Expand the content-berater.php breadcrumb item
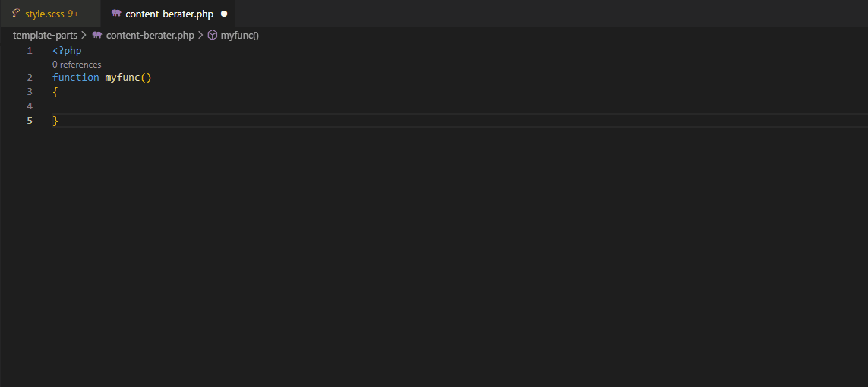This screenshot has height=387, width=868. coord(150,35)
